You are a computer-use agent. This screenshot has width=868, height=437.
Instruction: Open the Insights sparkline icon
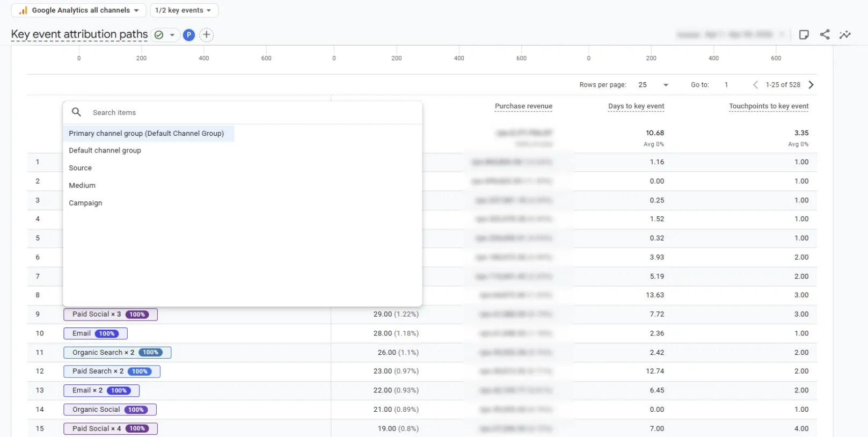(x=845, y=34)
